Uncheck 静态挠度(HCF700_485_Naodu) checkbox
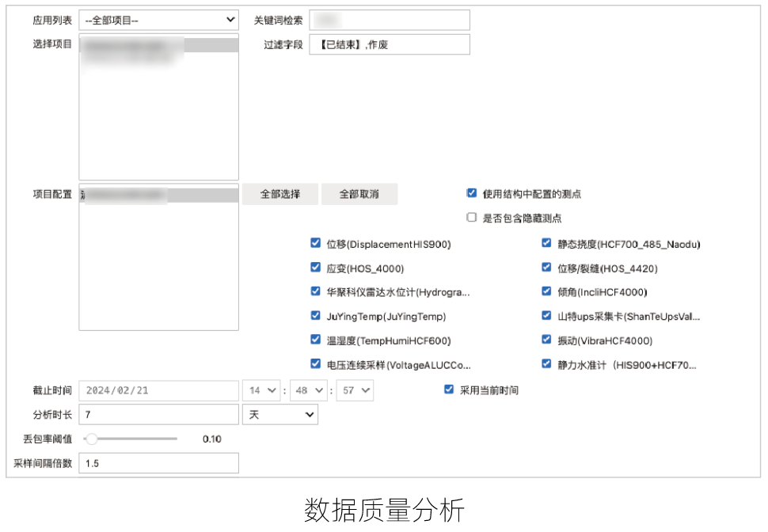This screenshot has width=768, height=532. 546,244
